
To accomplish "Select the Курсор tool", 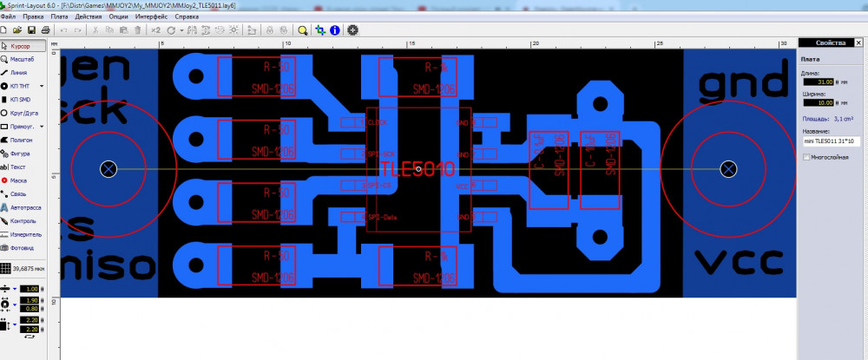I will coord(23,46).
